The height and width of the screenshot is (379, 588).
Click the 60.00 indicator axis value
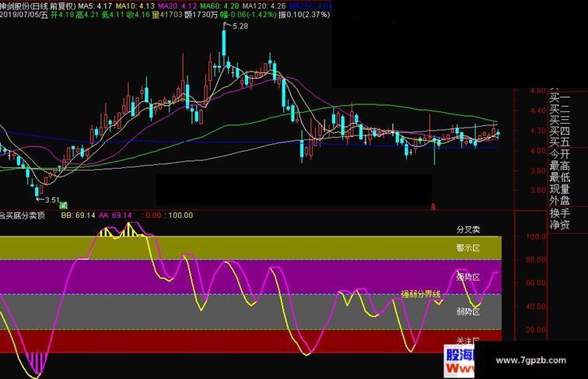[536, 283]
